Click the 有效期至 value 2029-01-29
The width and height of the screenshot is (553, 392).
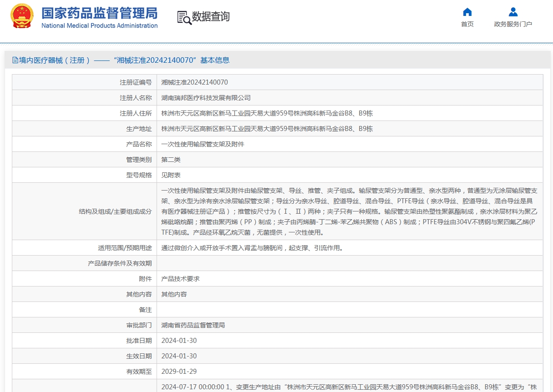[x=179, y=372]
